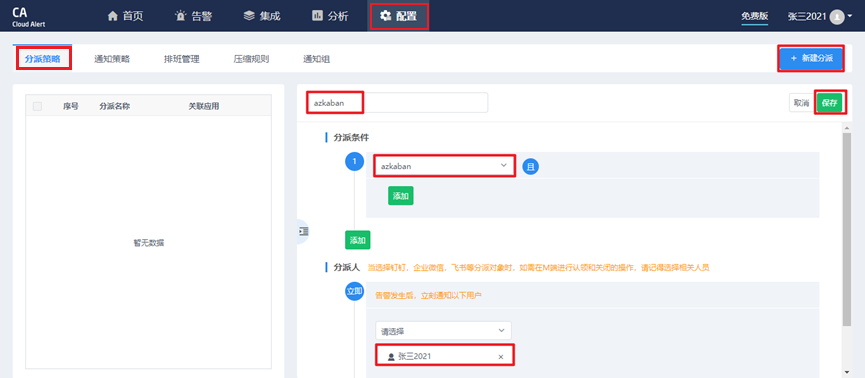Image resolution: width=865 pixels, height=378 pixels.
Task: Click the person icon on 张三2021 tag
Action: pyautogui.click(x=391, y=357)
